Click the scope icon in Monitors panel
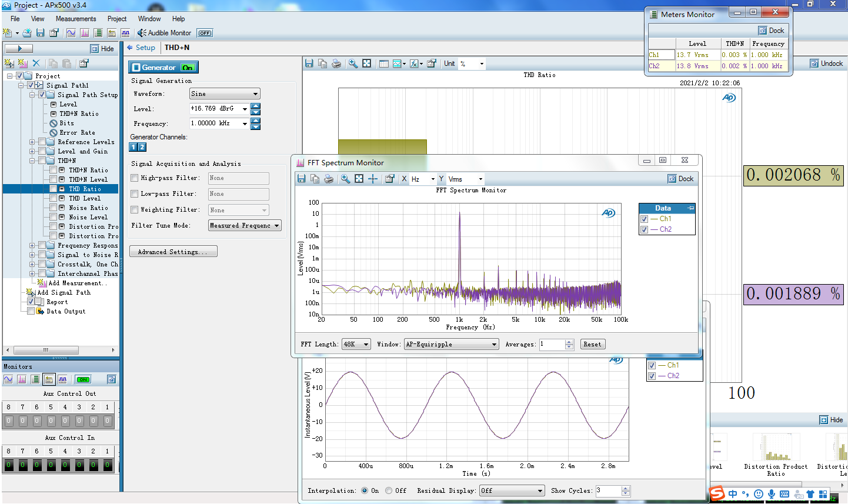This screenshot has width=848, height=504. [8, 379]
